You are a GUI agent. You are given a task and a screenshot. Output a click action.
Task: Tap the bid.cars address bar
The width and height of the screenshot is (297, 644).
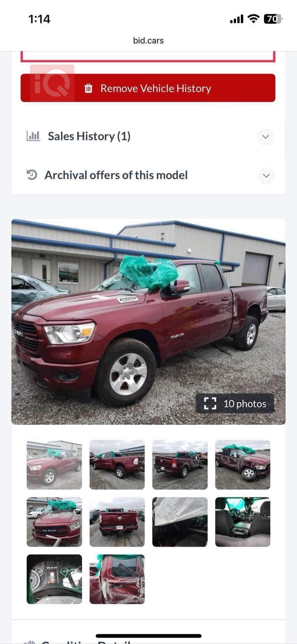pyautogui.click(x=148, y=41)
